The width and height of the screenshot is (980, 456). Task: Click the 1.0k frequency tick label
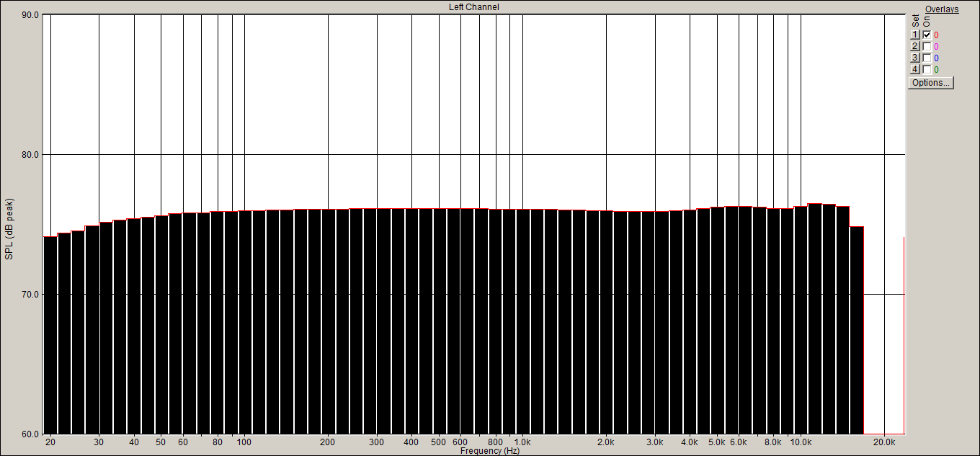(x=522, y=442)
